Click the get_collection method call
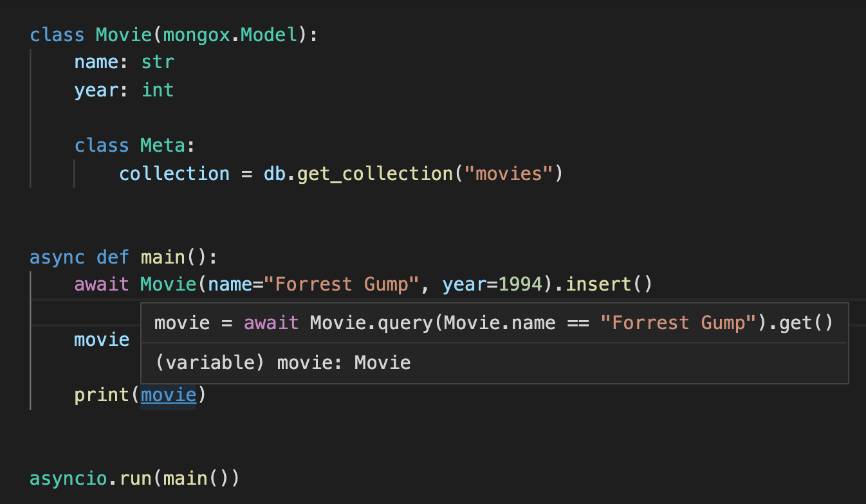Screen dimensions: 866x504 click(x=374, y=174)
